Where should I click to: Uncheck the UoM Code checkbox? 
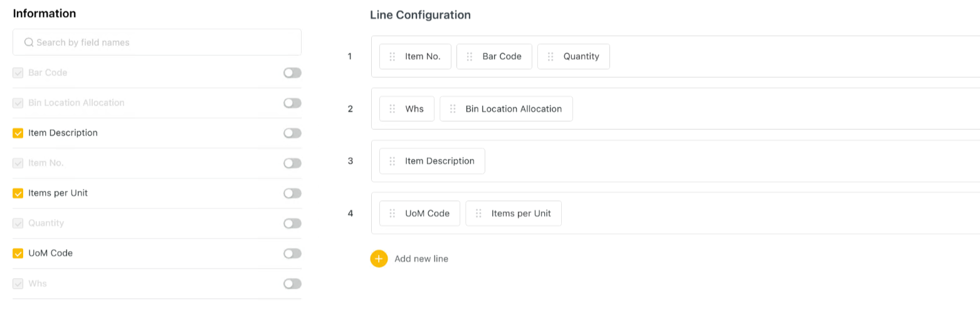pos(18,254)
